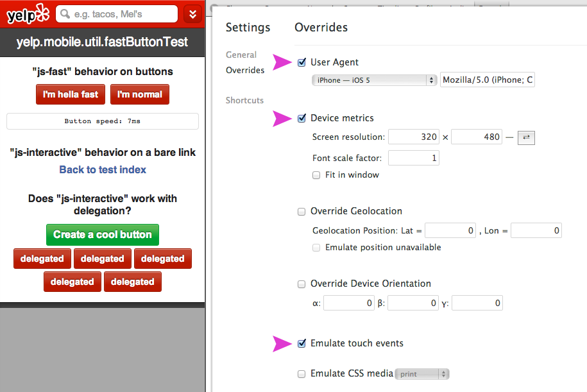The image size is (587, 392).
Task: Select Overrides in settings sidebar
Action: 245,70
